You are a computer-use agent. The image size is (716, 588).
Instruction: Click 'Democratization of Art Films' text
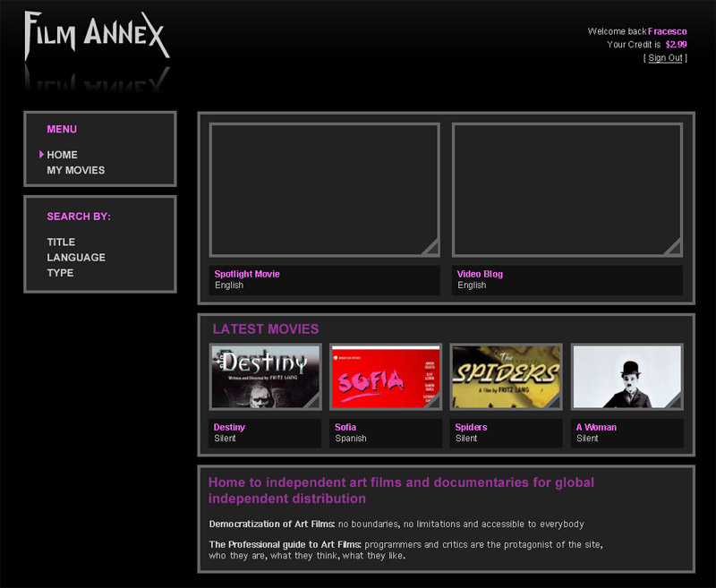point(272,524)
